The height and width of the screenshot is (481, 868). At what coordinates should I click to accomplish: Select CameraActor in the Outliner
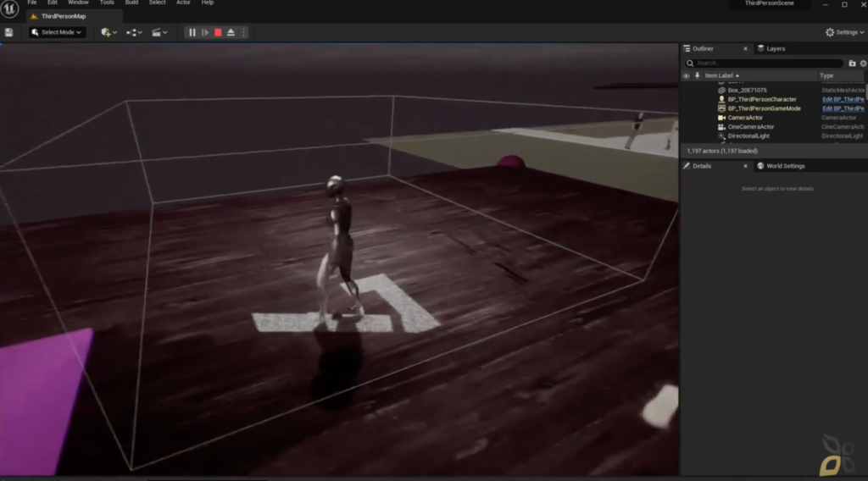click(745, 118)
